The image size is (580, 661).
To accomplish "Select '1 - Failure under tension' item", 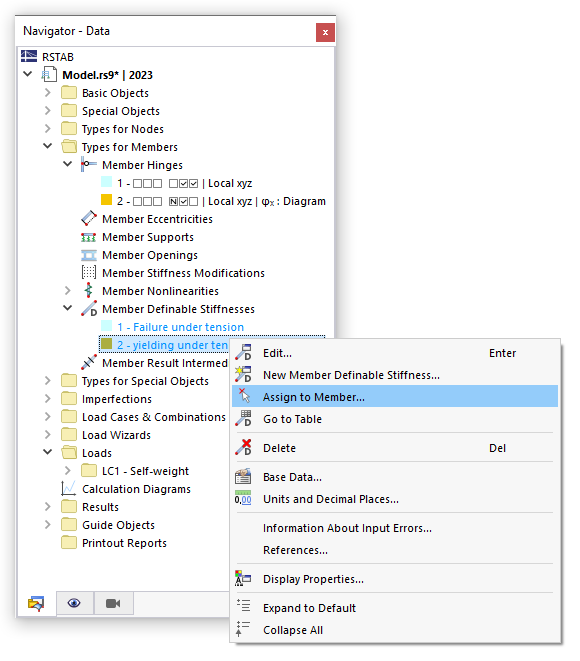I will coord(180,327).
